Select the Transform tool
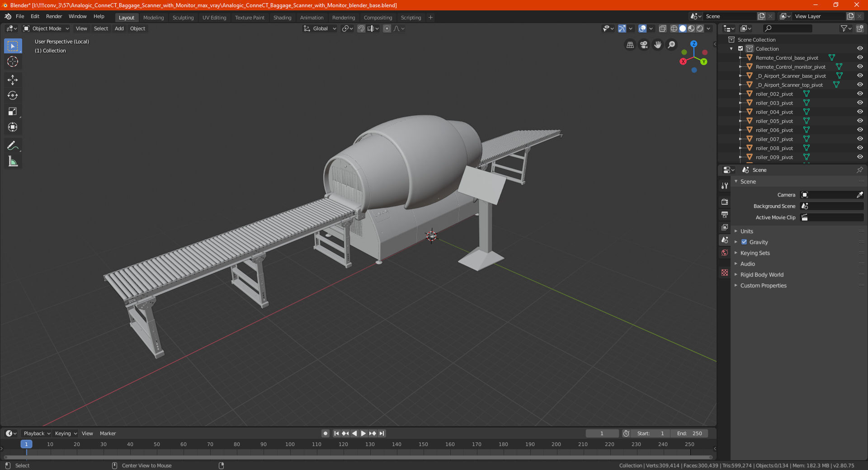This screenshot has width=868, height=470. pos(13,127)
